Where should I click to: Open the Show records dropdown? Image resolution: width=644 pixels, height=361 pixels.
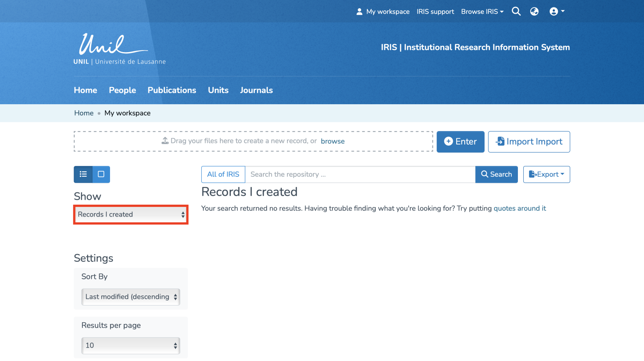coord(131,215)
